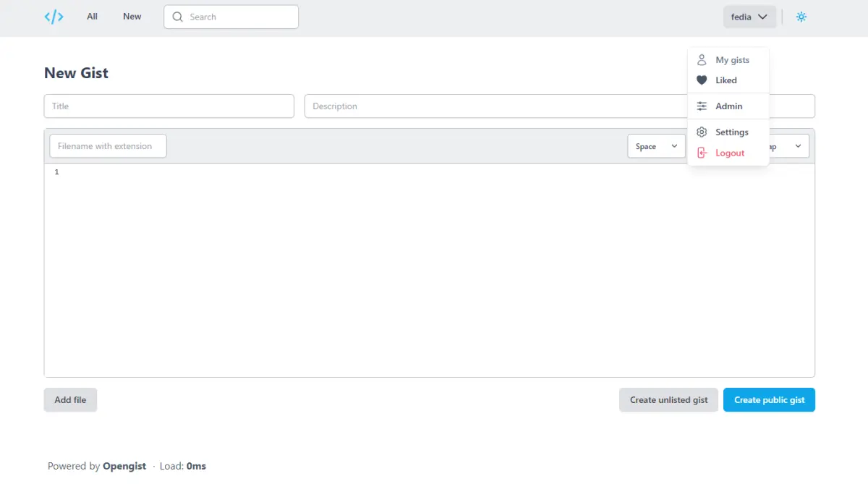Select My gists from user menu
868x484 pixels.
(728, 60)
